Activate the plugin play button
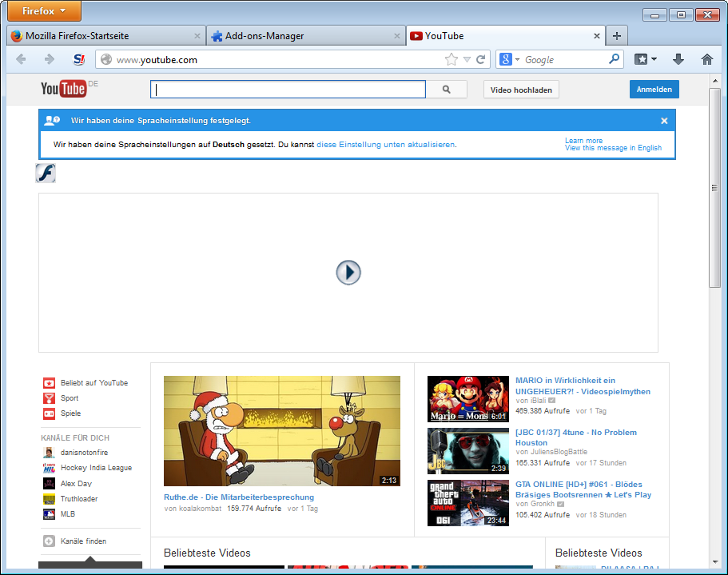The width and height of the screenshot is (728, 575). 348,272
